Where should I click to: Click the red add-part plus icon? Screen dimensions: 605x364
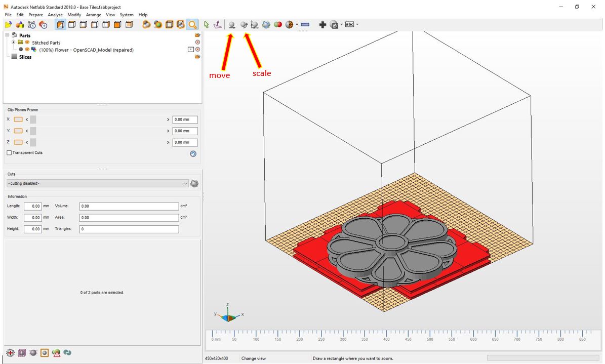tap(43, 25)
